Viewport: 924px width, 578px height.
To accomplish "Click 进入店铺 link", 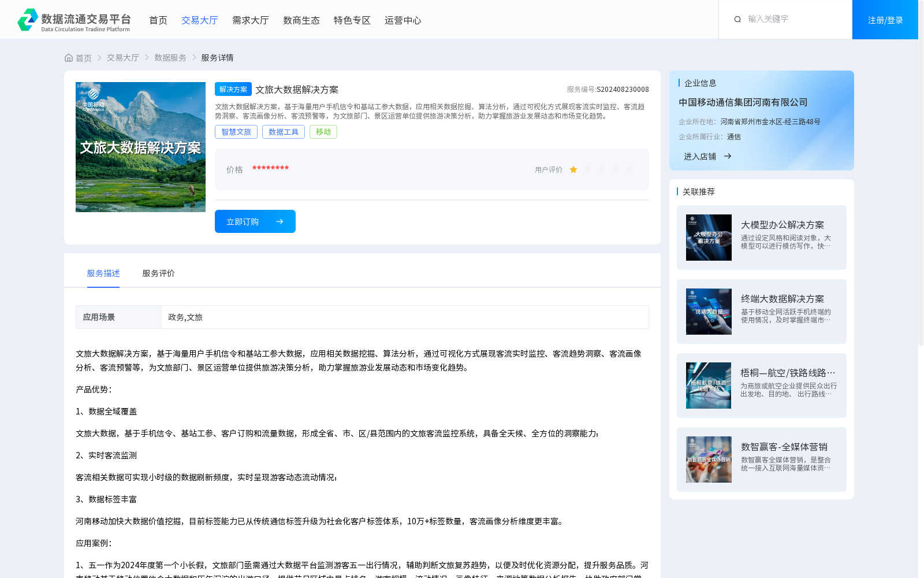I will pyautogui.click(x=700, y=156).
